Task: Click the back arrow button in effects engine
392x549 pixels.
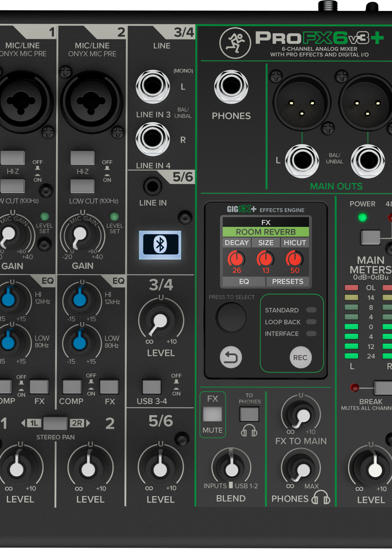Action: [231, 357]
